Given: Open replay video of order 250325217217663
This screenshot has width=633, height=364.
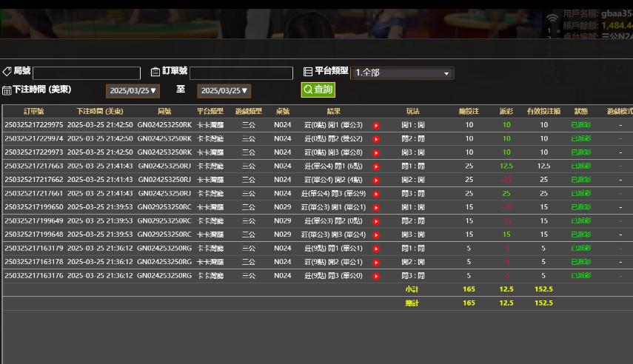Looking at the screenshot, I should 376,166.
